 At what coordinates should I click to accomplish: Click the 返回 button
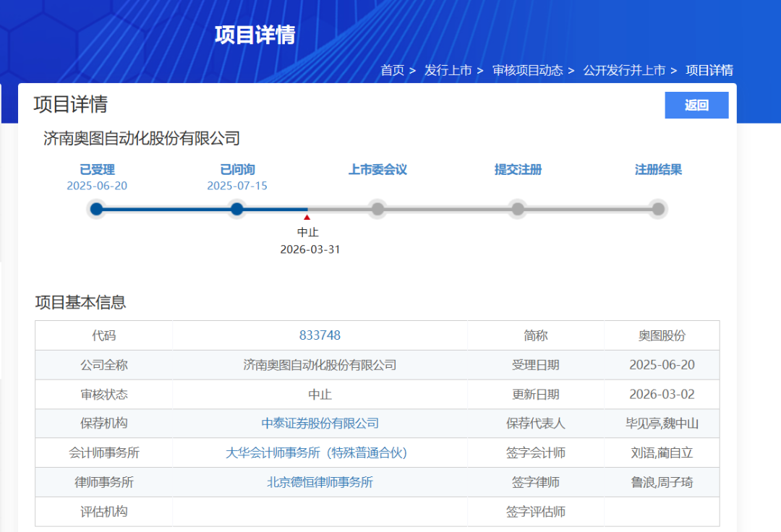tap(696, 105)
